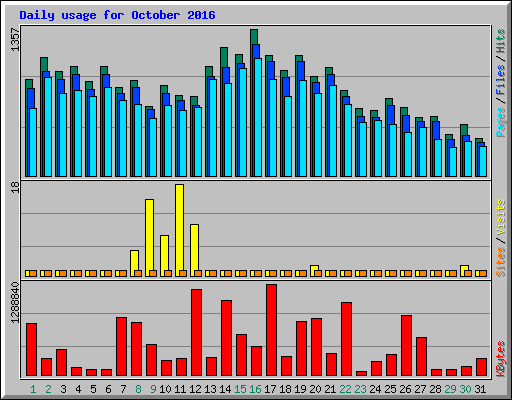This screenshot has height=400, width=512.
Task: Click day label 25 on the x-axis
Action: pyautogui.click(x=390, y=389)
